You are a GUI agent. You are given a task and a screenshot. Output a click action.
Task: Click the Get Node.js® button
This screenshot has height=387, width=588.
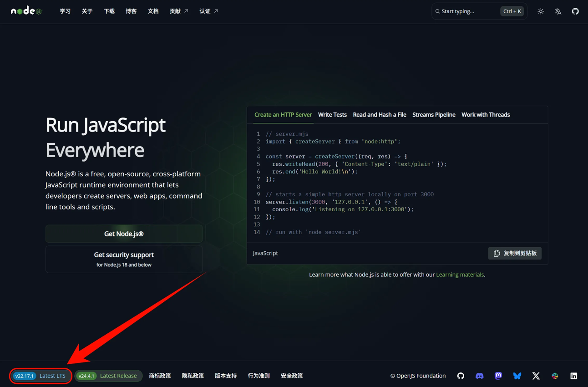124,234
